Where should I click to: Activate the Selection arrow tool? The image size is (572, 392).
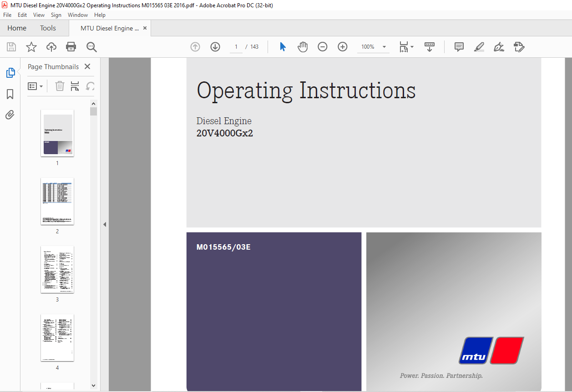[283, 47]
